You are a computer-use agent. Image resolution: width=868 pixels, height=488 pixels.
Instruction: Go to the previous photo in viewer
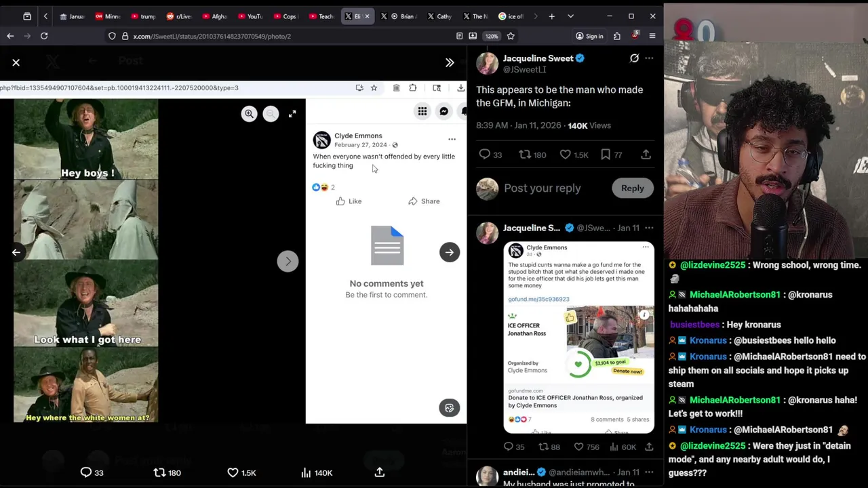[16, 252]
